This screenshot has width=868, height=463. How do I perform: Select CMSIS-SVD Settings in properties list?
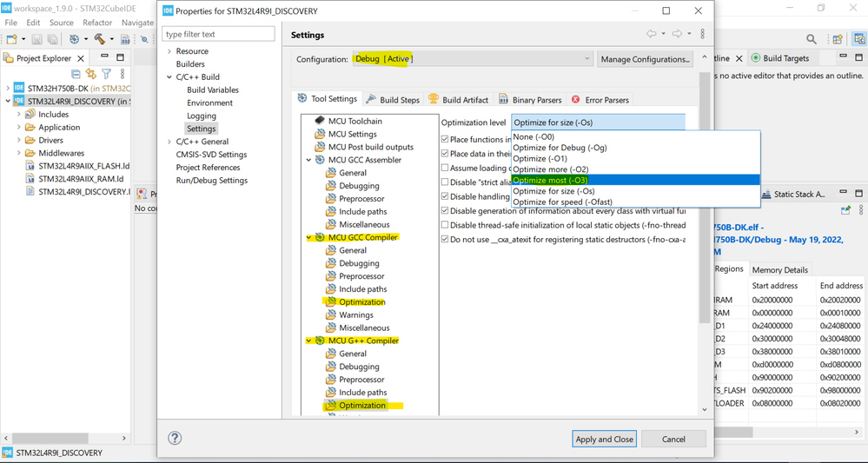(211, 155)
